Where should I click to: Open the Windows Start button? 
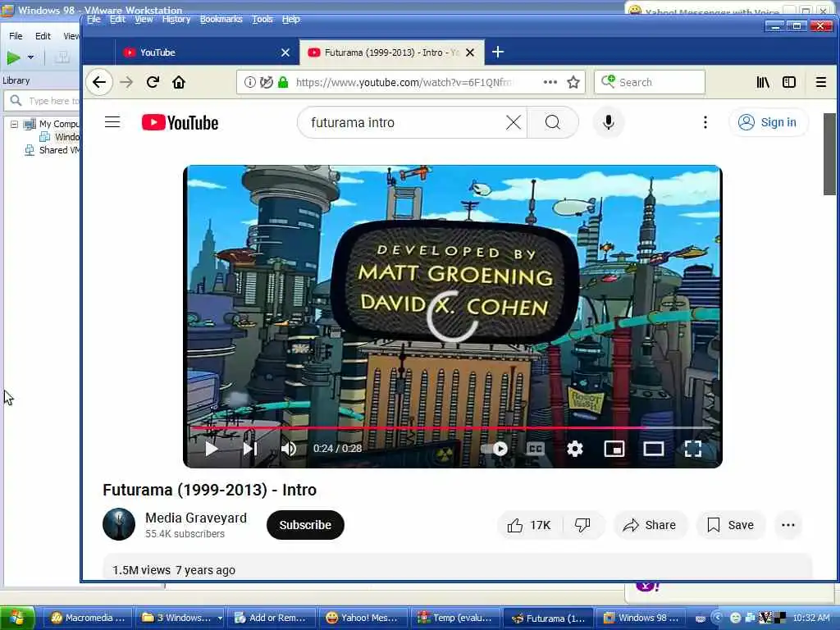pos(17,618)
